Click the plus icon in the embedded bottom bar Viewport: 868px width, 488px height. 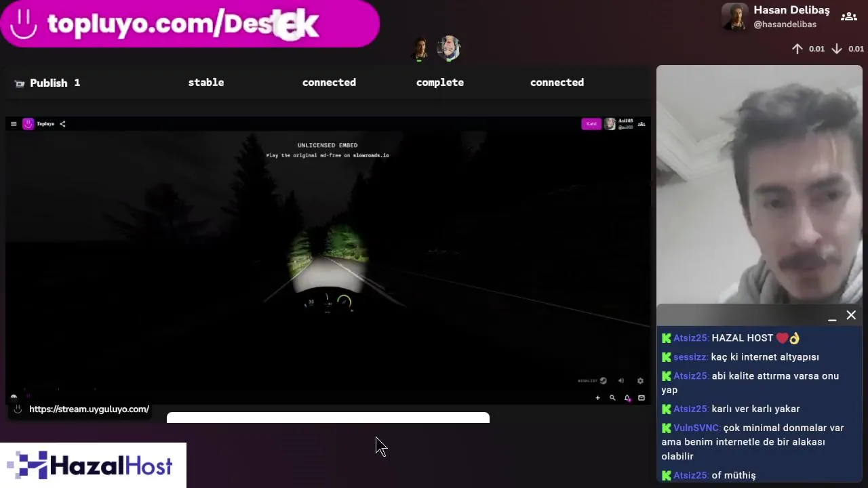(x=597, y=398)
